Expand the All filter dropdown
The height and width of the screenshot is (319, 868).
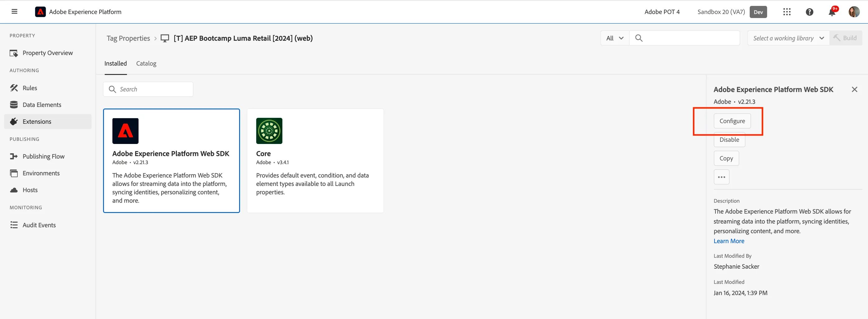click(x=615, y=38)
